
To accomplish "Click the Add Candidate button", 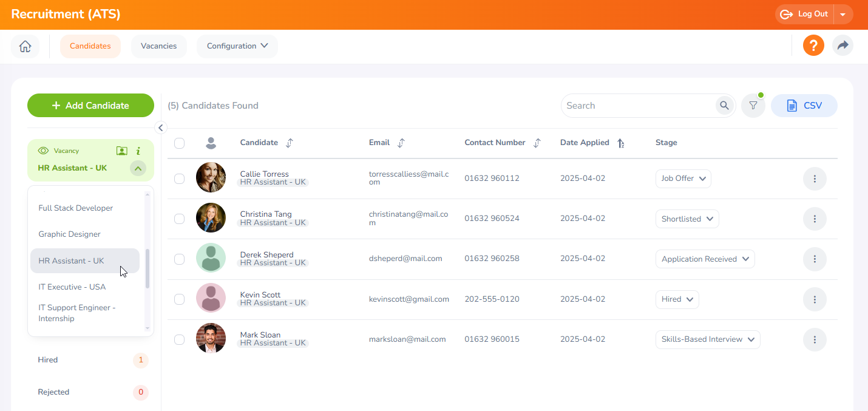I will coord(90,106).
